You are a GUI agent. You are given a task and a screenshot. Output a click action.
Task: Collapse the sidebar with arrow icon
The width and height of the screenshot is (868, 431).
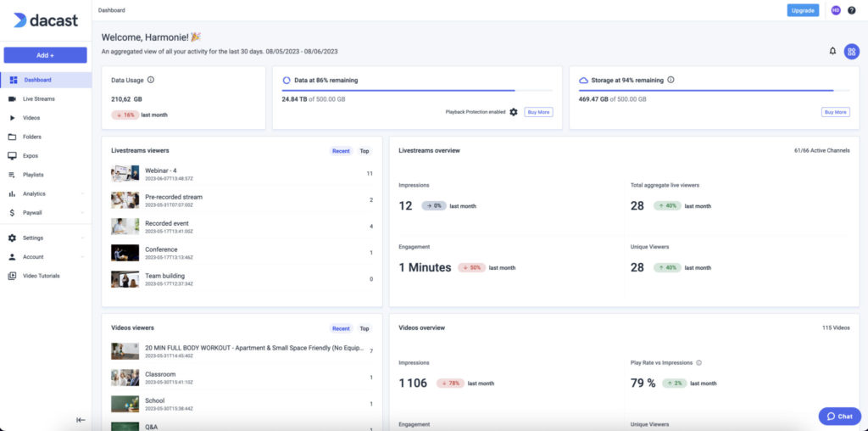pos(81,419)
